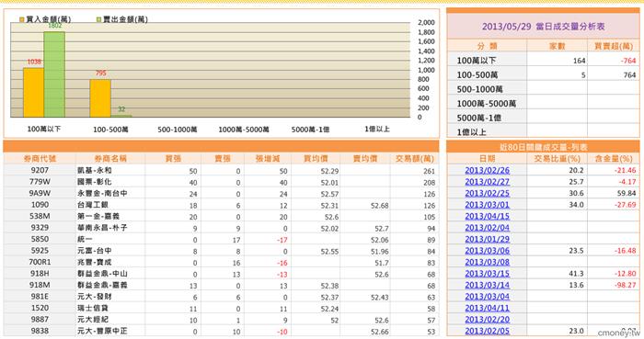Click the green 賣出金額(萬) legend swatch
644x339 pixels.
98,19
